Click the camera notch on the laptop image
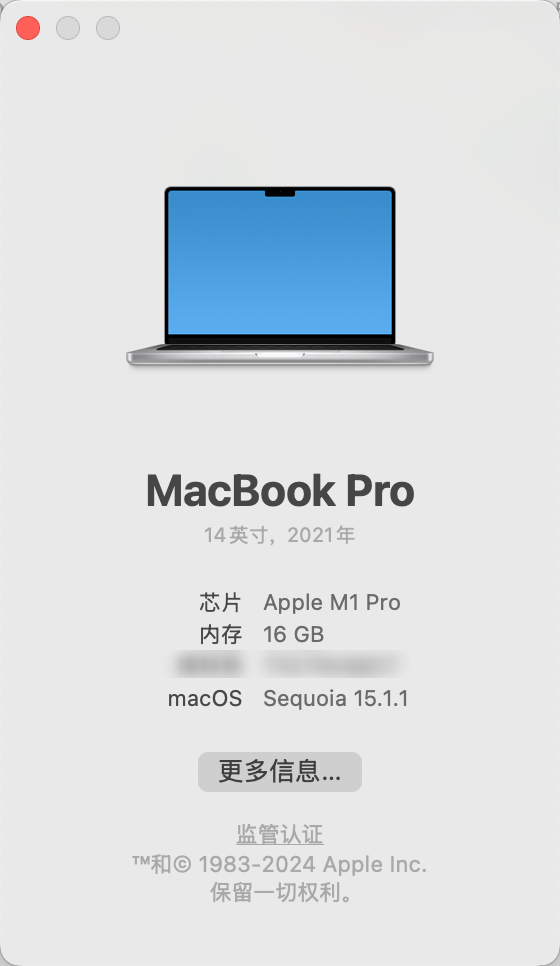This screenshot has width=560, height=966. pyautogui.click(x=280, y=193)
